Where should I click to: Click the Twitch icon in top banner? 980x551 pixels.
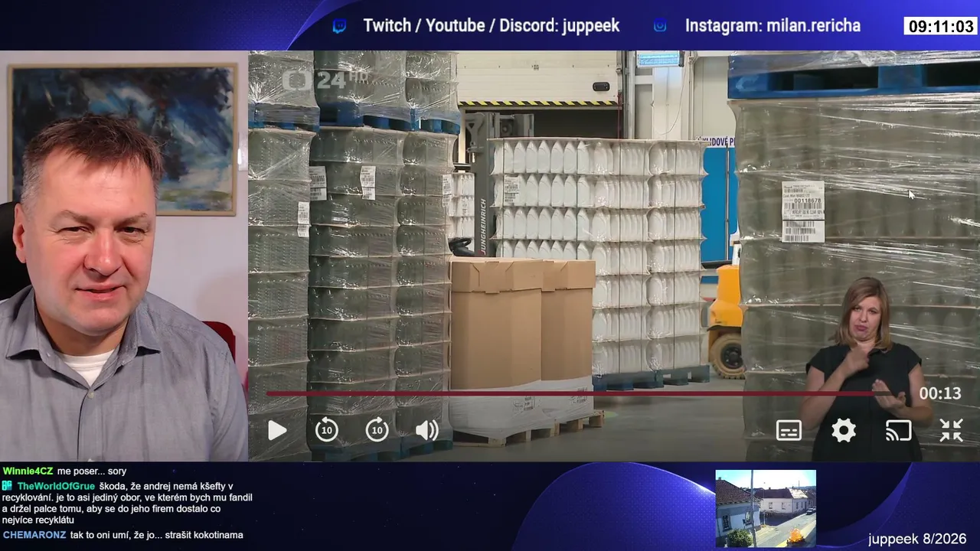[x=339, y=26]
